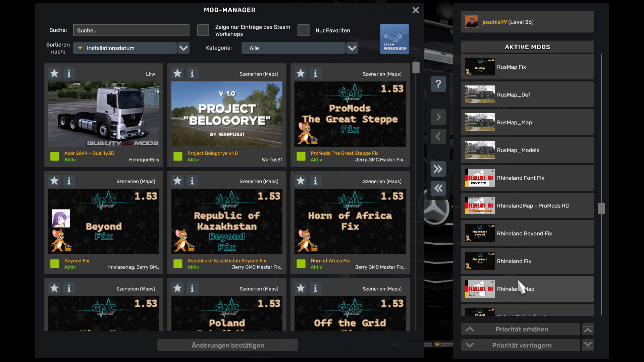Focus the Suche search field
The width and height of the screenshot is (644, 362).
click(x=131, y=30)
